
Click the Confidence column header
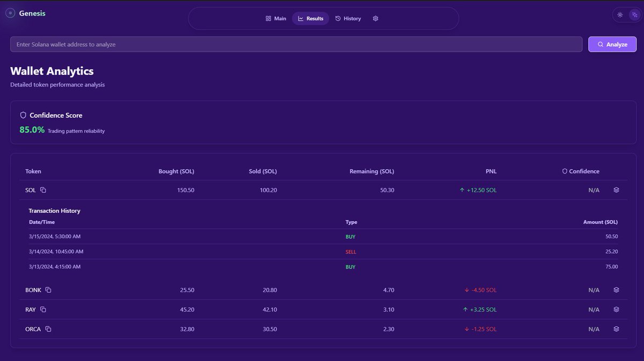tap(581, 171)
